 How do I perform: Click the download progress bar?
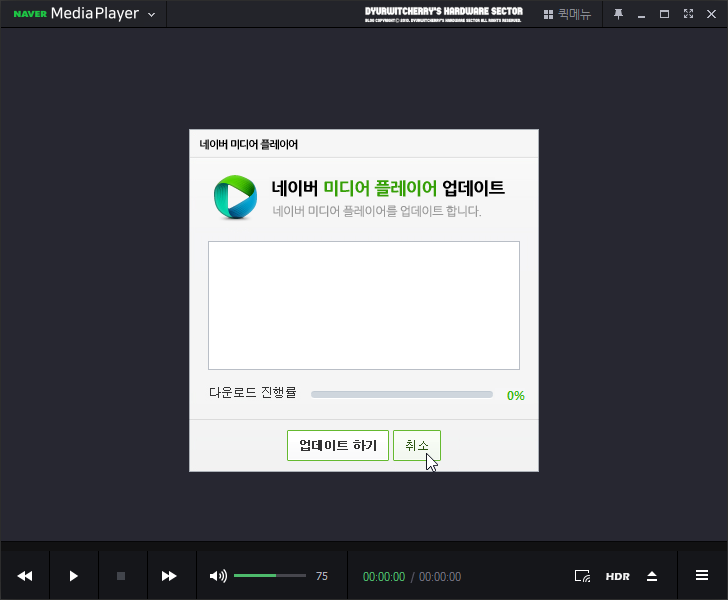coord(402,394)
